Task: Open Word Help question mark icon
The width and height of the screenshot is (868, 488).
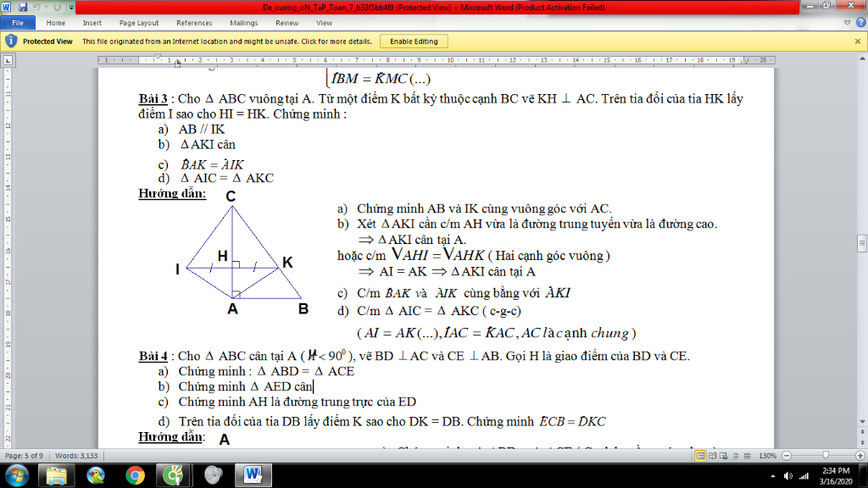Action: point(861,23)
